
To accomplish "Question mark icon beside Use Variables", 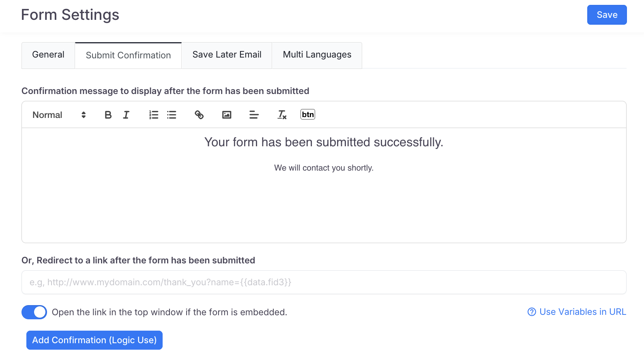I will click(x=532, y=312).
